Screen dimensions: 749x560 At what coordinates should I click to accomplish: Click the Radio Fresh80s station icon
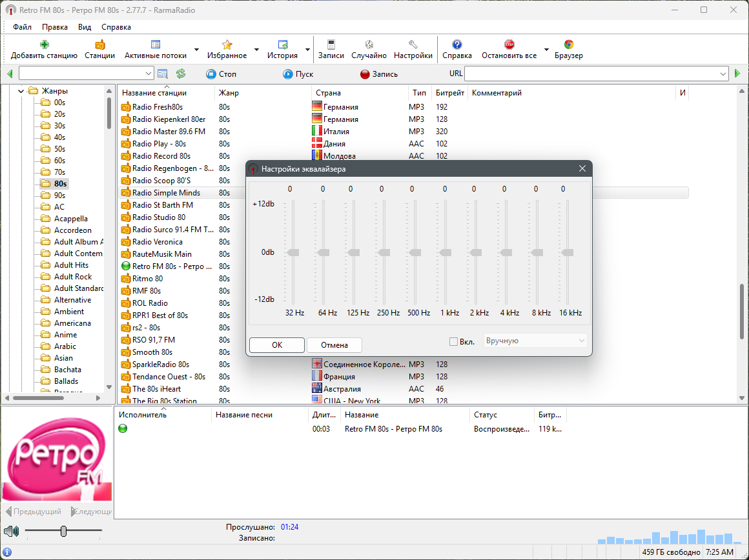(126, 107)
